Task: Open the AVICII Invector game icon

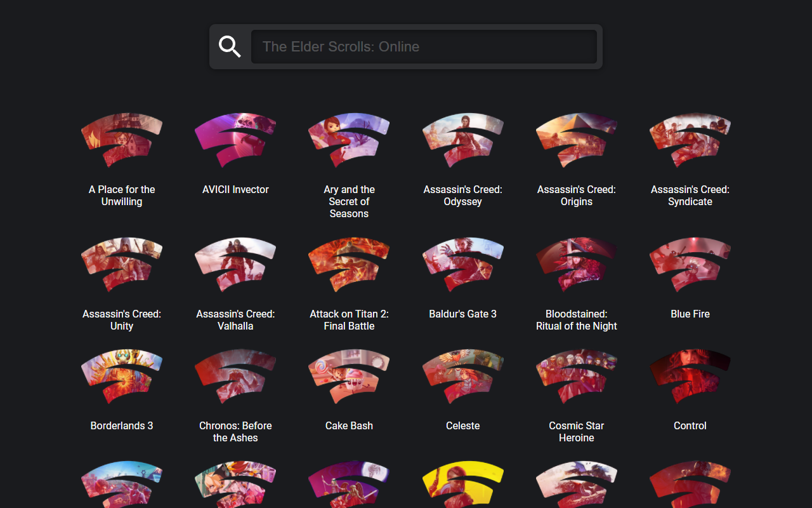Action: pos(235,140)
